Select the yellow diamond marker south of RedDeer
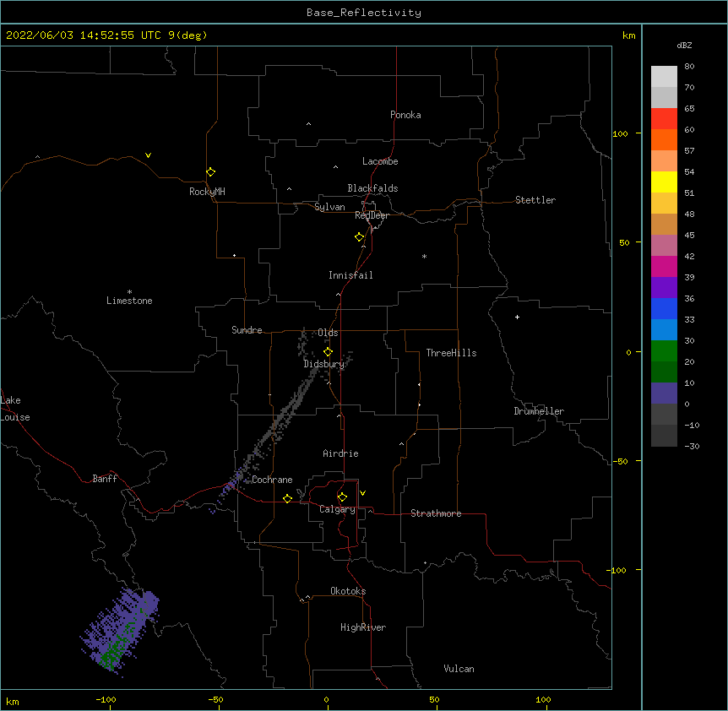Image resolution: width=728 pixels, height=711 pixels. tap(359, 237)
